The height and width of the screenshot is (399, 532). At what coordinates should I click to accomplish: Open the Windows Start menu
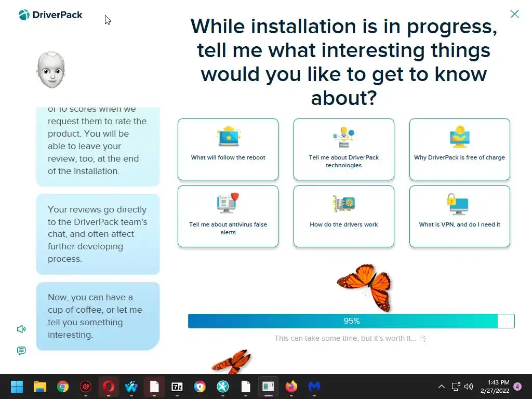[x=17, y=387]
